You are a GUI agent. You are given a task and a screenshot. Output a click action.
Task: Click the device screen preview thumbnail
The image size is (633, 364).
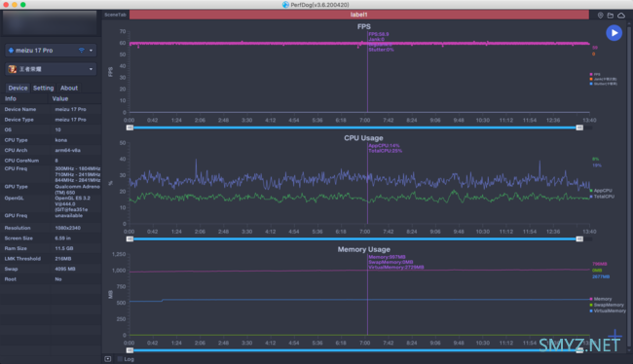click(50, 23)
